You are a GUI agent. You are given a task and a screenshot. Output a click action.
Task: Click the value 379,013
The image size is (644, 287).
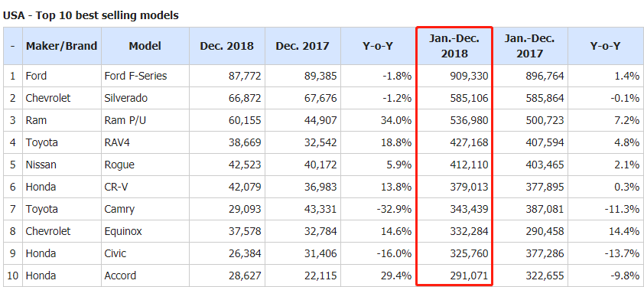click(x=468, y=187)
